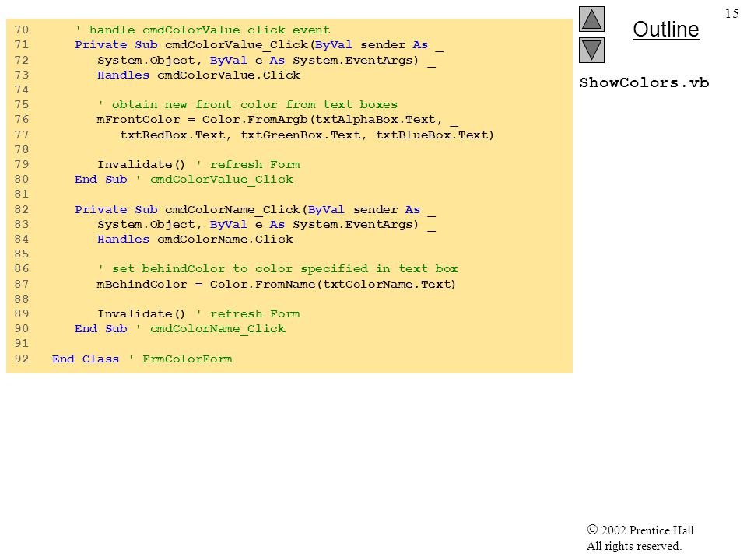747x560 pixels.
Task: Click 'Handles cmdColorValue.Click' on line 73
Action: [x=198, y=75]
